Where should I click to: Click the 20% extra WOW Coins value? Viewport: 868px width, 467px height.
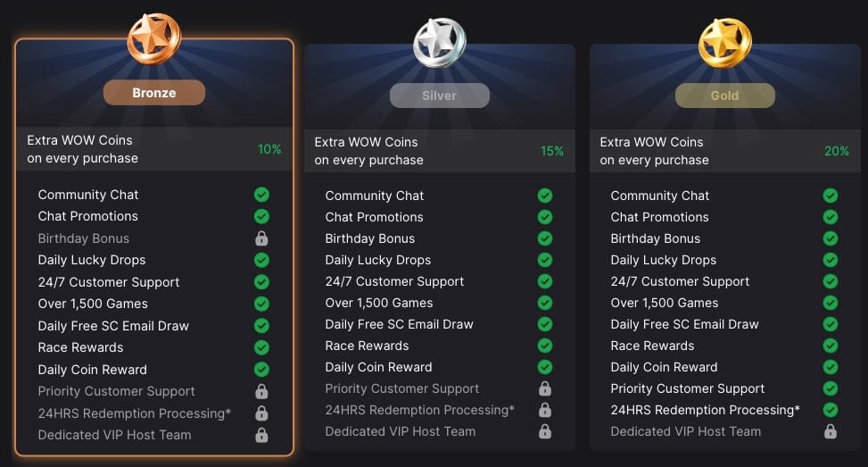click(x=837, y=151)
